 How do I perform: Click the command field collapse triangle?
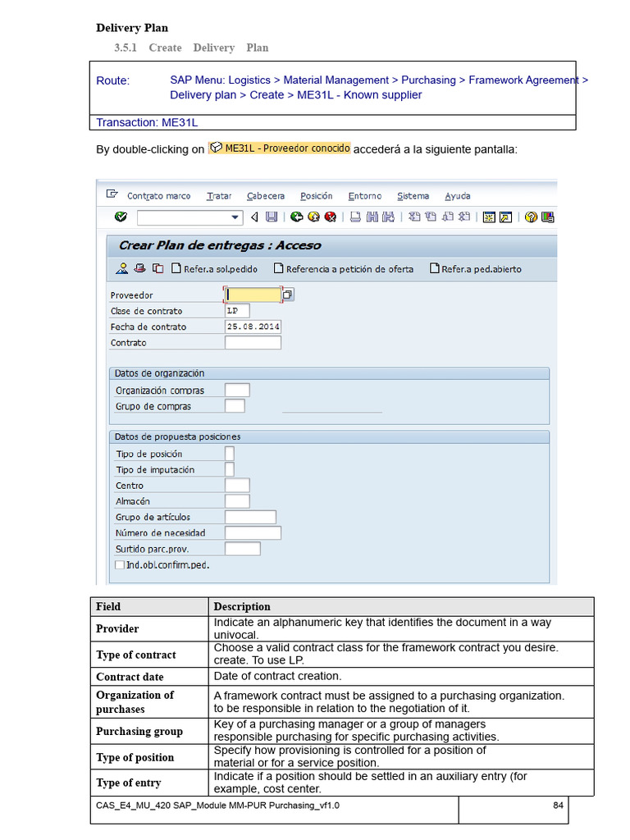[x=255, y=217]
